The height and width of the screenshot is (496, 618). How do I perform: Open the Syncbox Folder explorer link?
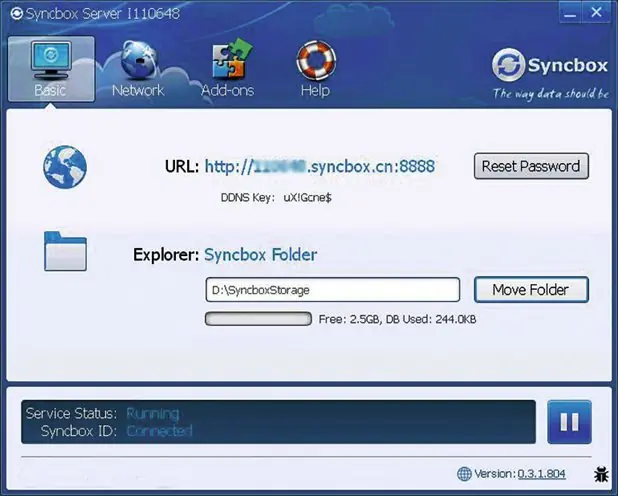coord(261,255)
